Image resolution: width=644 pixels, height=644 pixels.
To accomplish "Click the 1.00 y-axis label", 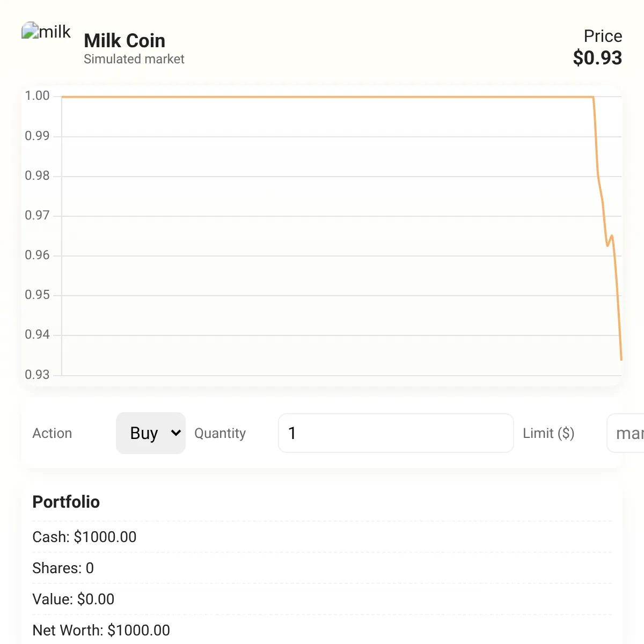I will (37, 96).
